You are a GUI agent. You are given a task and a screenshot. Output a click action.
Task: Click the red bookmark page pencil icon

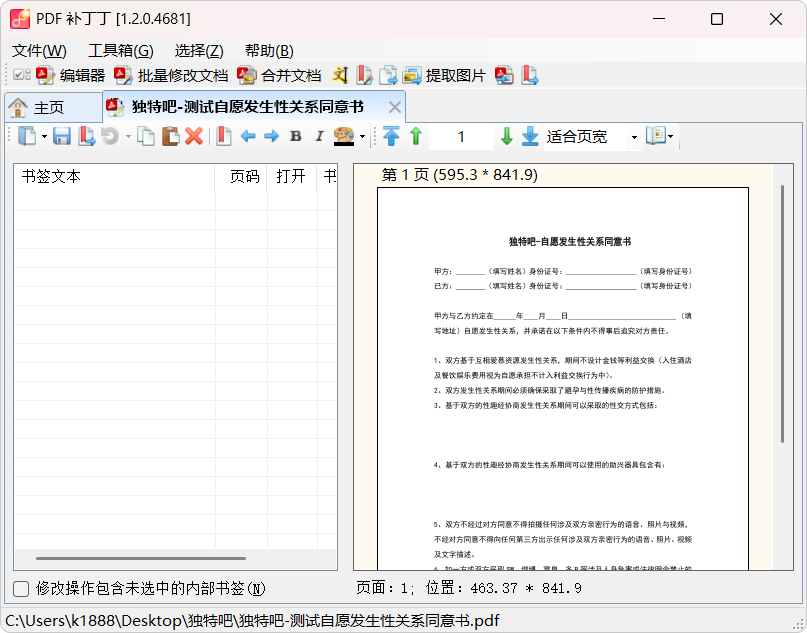(x=364, y=76)
